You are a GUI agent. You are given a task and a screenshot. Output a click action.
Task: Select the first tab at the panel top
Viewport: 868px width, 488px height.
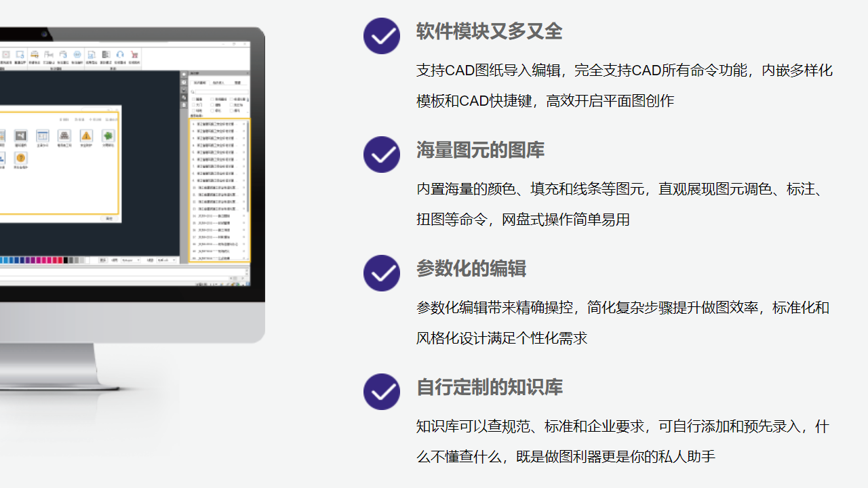[199, 83]
